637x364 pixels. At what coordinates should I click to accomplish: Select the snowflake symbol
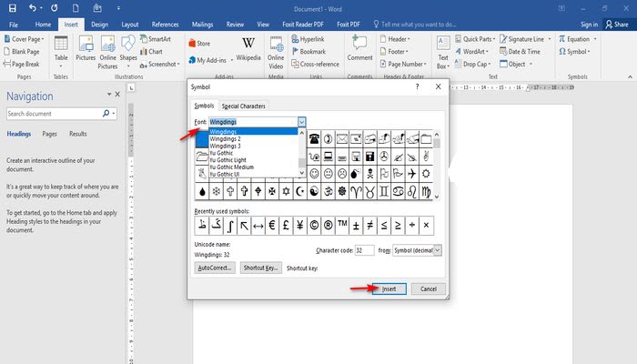pyautogui.click(x=217, y=191)
